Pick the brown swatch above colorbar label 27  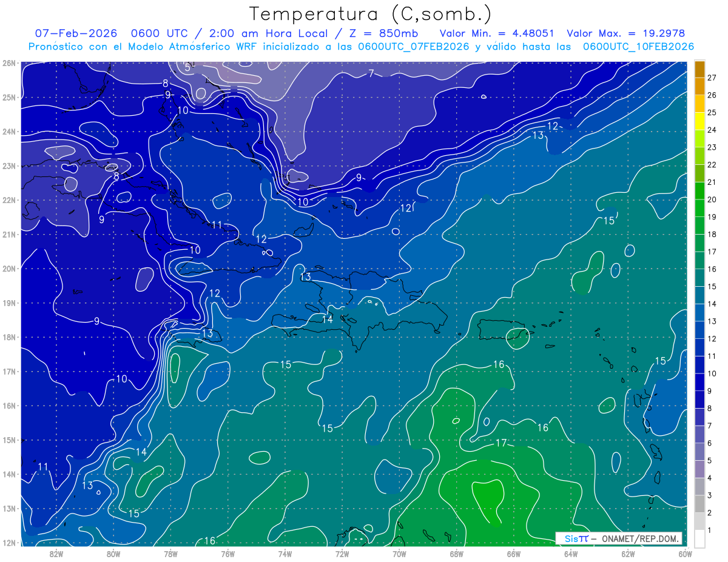699,69
